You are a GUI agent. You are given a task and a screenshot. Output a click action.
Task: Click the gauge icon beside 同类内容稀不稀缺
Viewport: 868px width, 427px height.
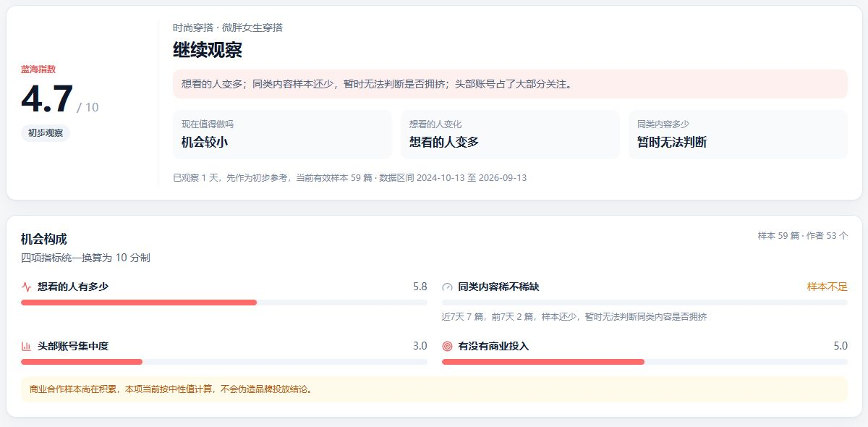(x=447, y=287)
